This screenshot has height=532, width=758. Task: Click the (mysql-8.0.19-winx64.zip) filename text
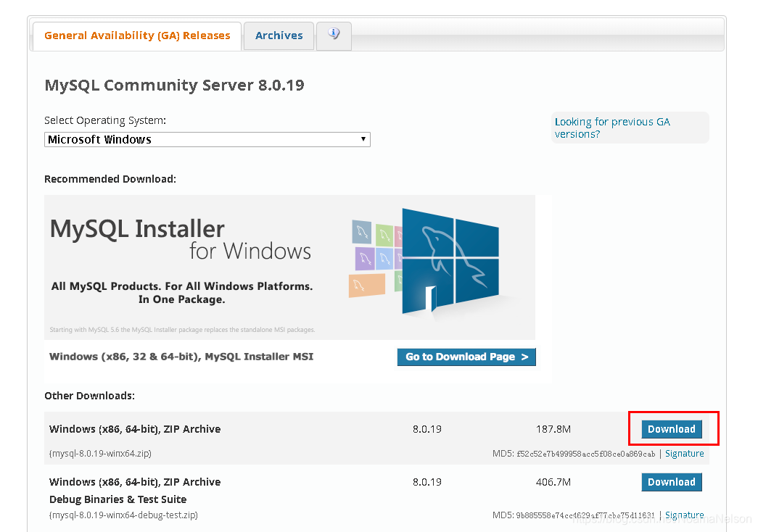(x=100, y=454)
